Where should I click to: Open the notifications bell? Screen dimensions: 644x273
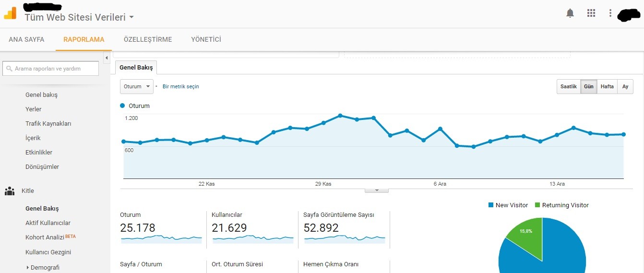click(x=570, y=13)
